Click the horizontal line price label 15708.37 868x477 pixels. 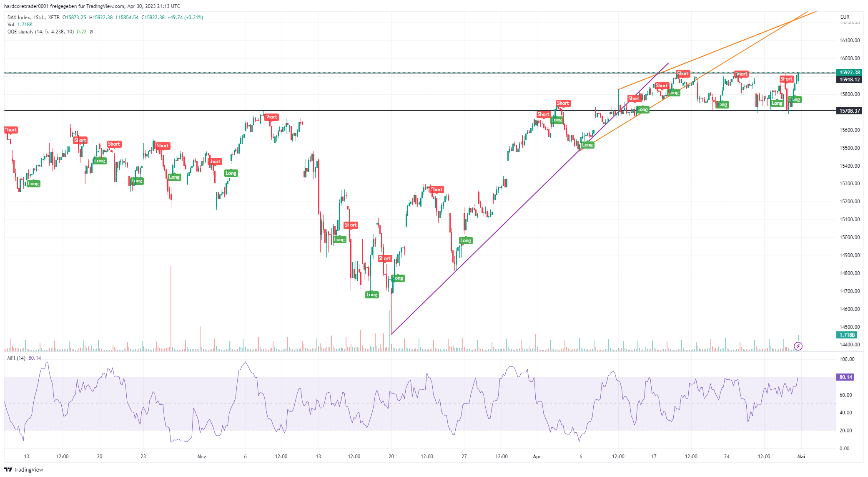(x=850, y=111)
